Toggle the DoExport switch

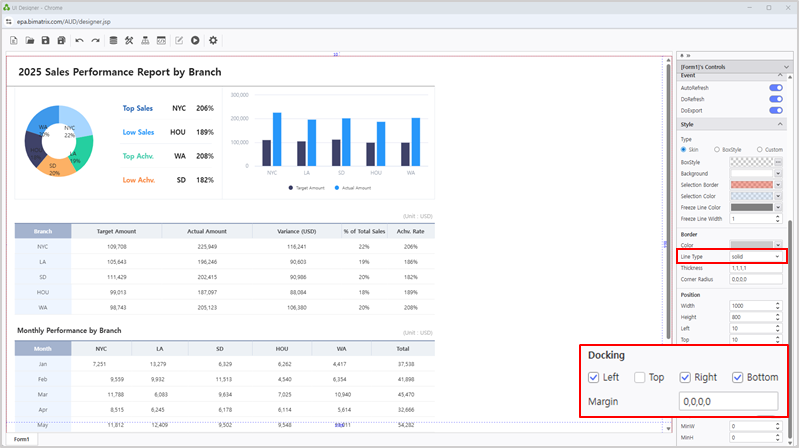(x=775, y=111)
